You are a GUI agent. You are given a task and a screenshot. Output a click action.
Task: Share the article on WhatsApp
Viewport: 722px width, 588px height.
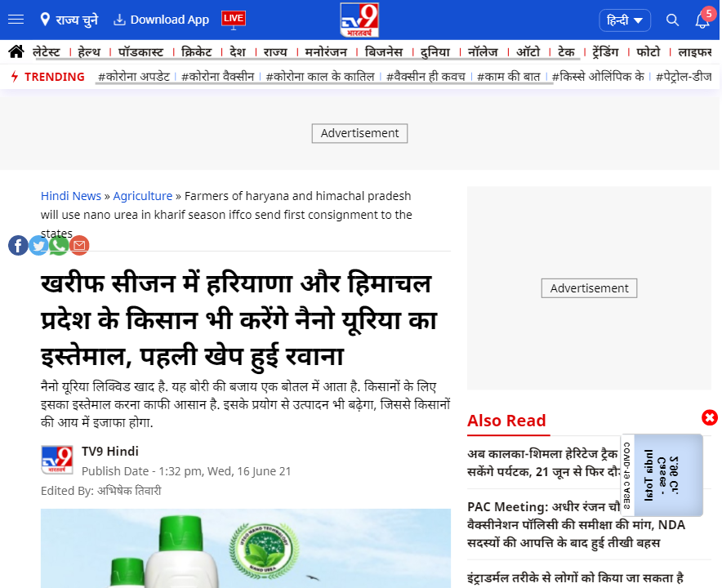click(x=59, y=245)
